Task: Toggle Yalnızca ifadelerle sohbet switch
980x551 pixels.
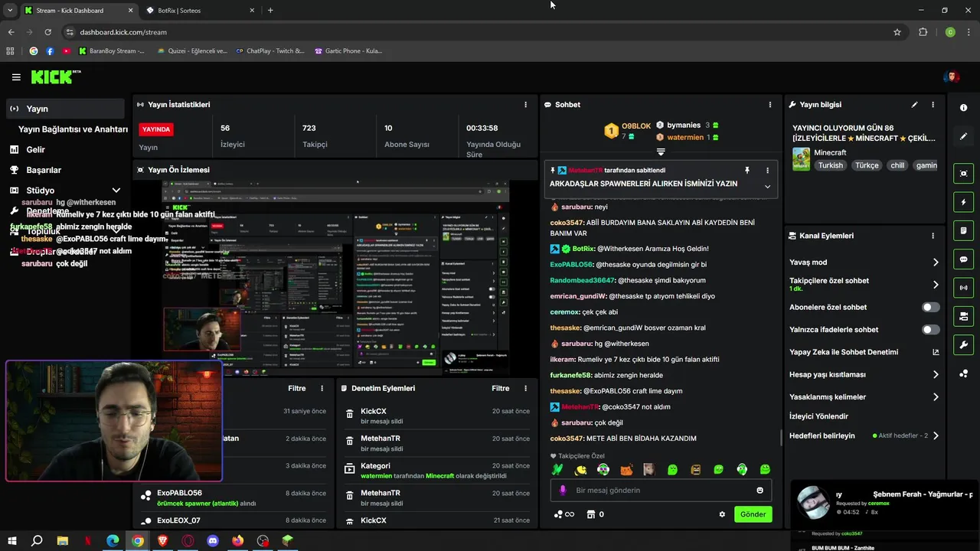Action: (930, 330)
